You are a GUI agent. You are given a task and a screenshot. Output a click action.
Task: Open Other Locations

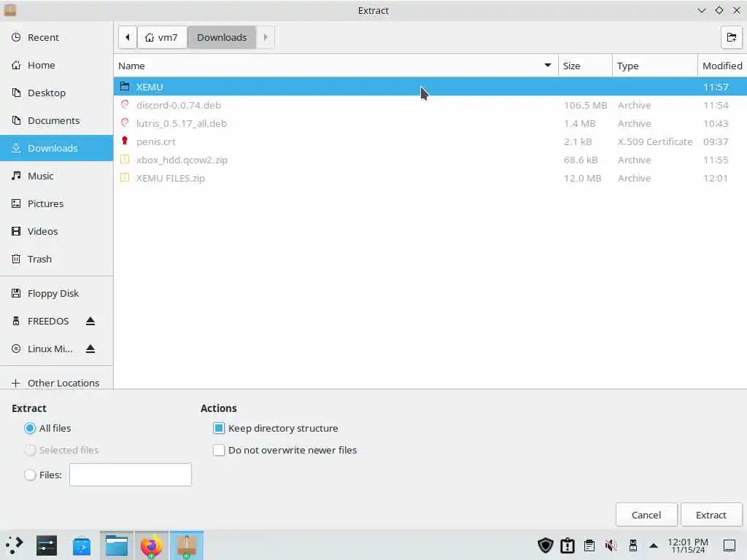coord(56,383)
